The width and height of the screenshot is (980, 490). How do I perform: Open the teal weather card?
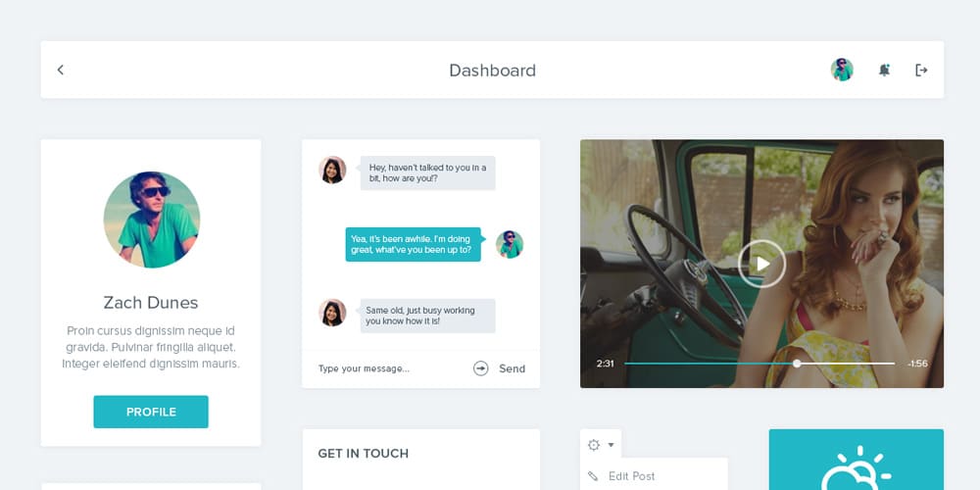point(857,460)
